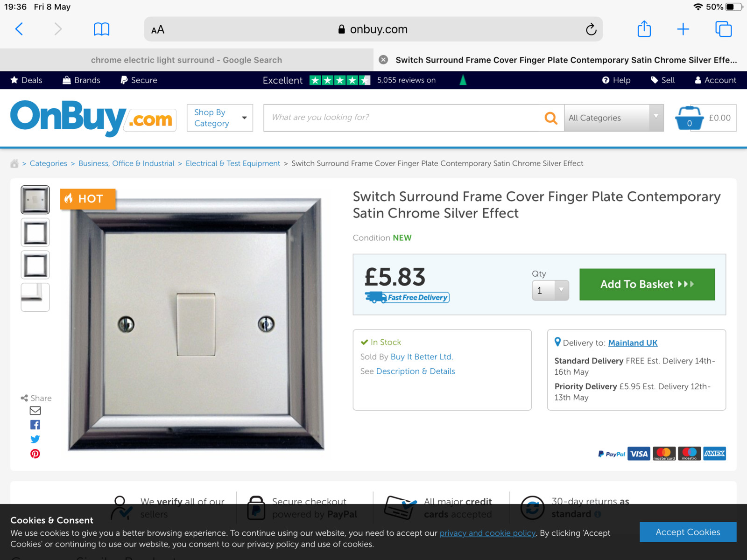Share the product via the Pinterest icon
This screenshot has width=747, height=560.
[x=35, y=454]
